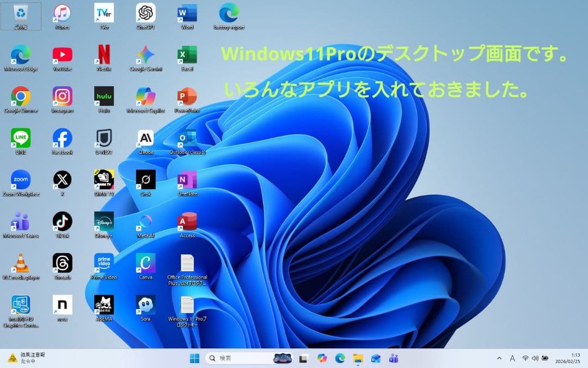This screenshot has height=368, width=588.
Task: Launch Google Gemini shortcut
Action: click(145, 58)
